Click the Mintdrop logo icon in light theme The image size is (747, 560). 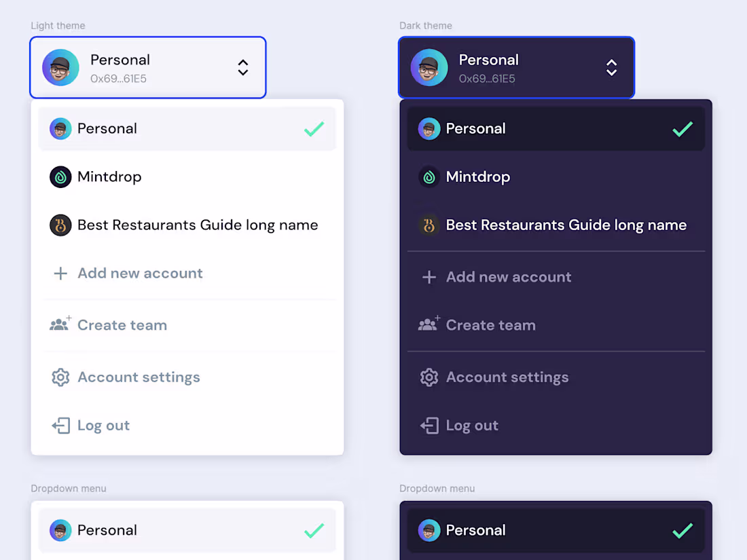(60, 177)
